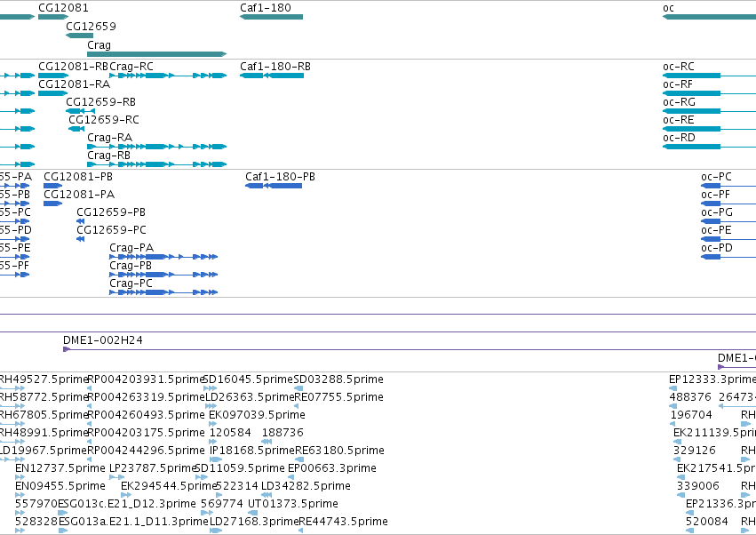Select protein CG12659-PB
The height and width of the screenshot is (535, 756).
pos(81,221)
